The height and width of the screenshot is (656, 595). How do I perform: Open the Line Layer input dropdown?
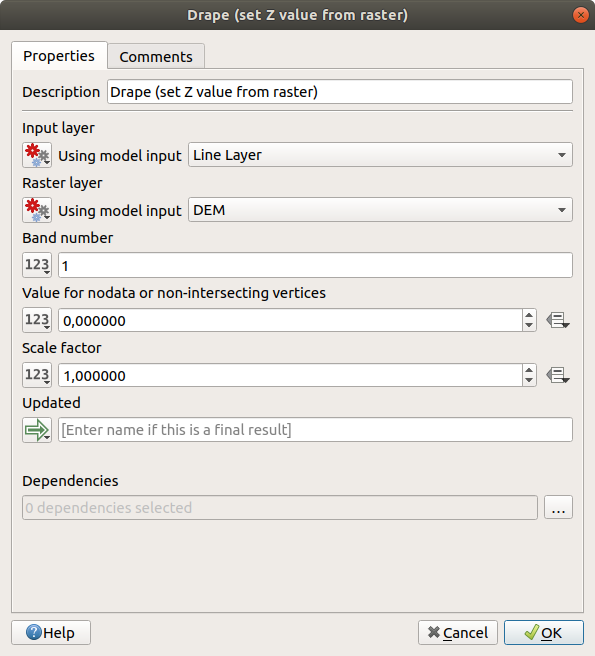[380, 155]
